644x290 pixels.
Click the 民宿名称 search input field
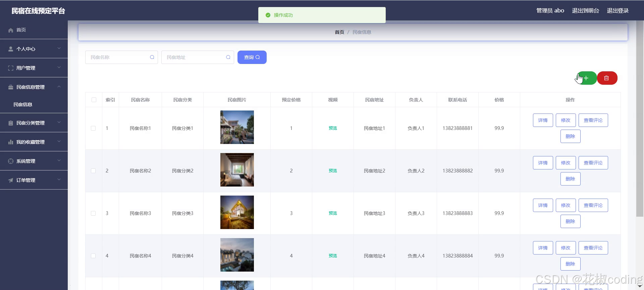(121, 57)
